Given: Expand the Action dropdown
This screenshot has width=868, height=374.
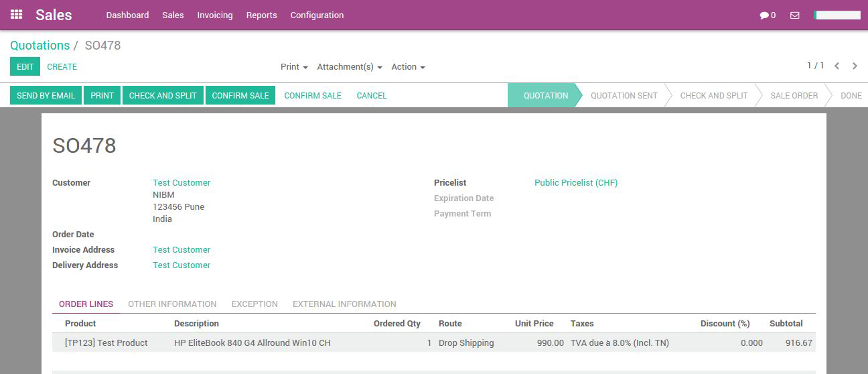Looking at the screenshot, I should pyautogui.click(x=408, y=66).
